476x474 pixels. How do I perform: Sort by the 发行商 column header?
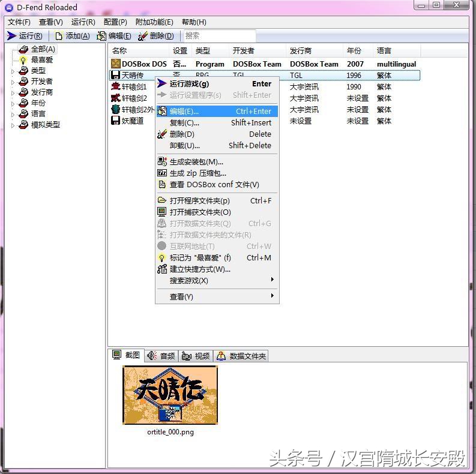[315, 50]
